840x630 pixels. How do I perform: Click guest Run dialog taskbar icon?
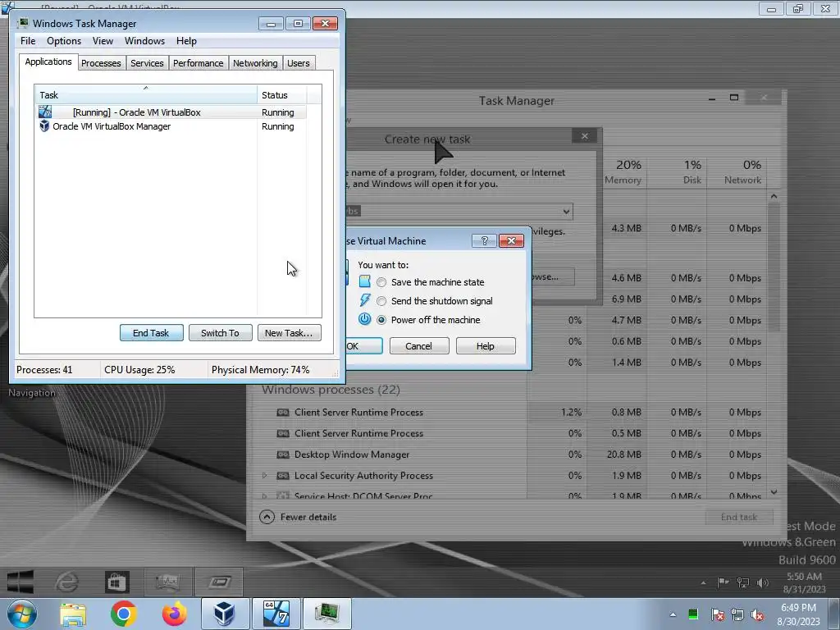[219, 582]
